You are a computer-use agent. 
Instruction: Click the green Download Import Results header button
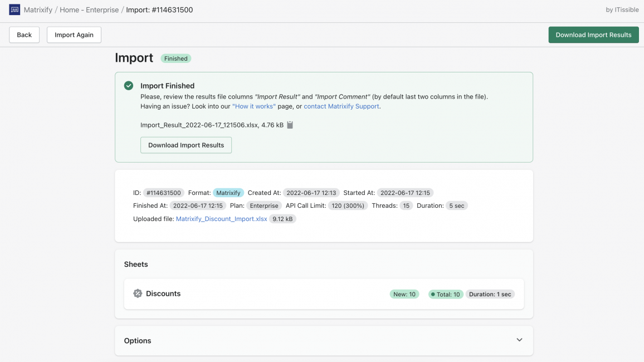[593, 35]
